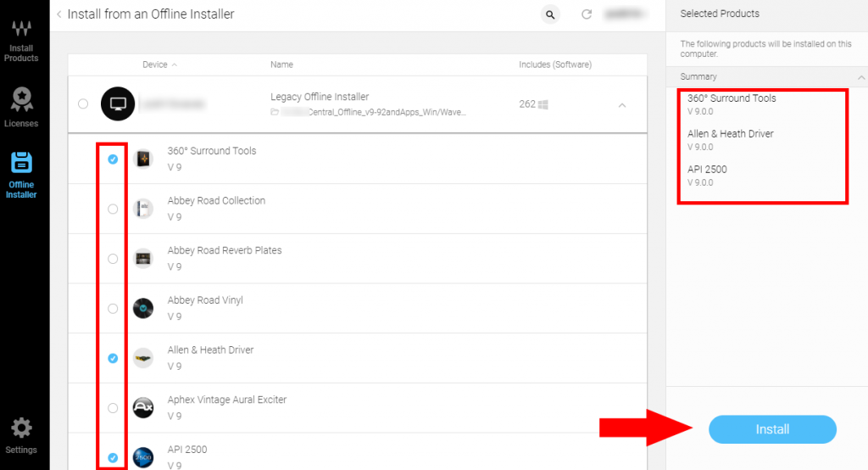Go back using the header back arrow
The image size is (868, 470).
tap(58, 14)
